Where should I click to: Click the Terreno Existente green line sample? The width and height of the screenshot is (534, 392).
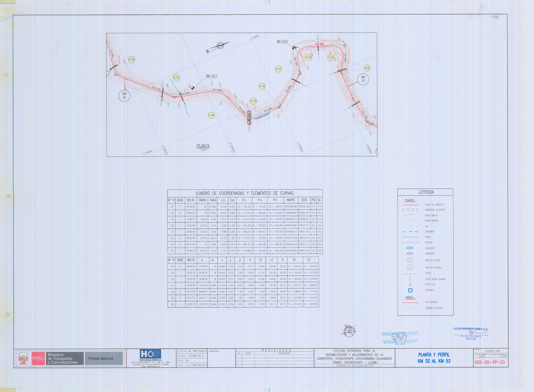(410, 308)
